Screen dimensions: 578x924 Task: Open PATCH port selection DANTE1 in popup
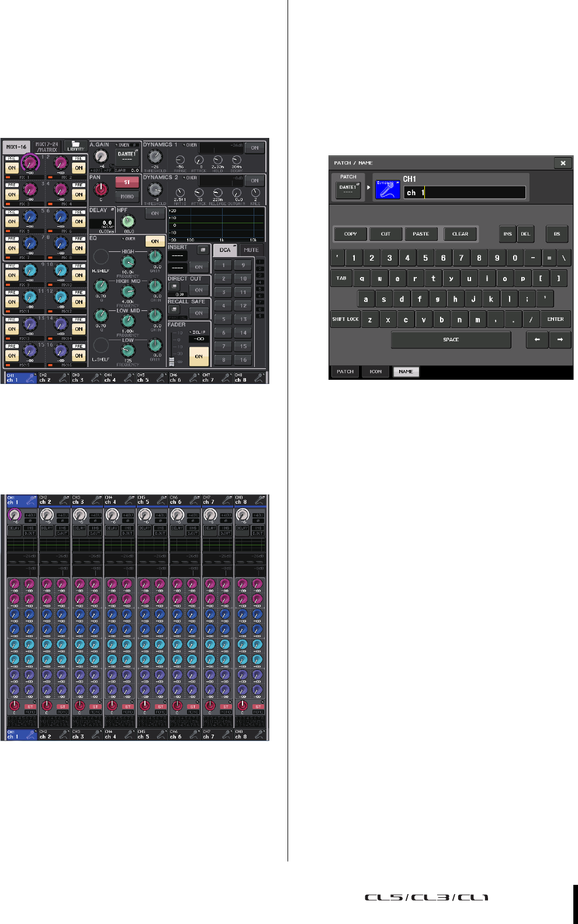(348, 189)
